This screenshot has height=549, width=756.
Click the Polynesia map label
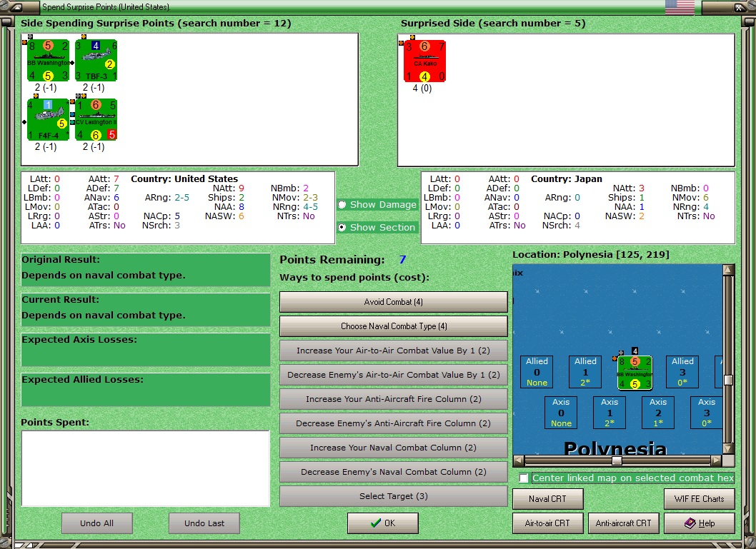click(615, 448)
